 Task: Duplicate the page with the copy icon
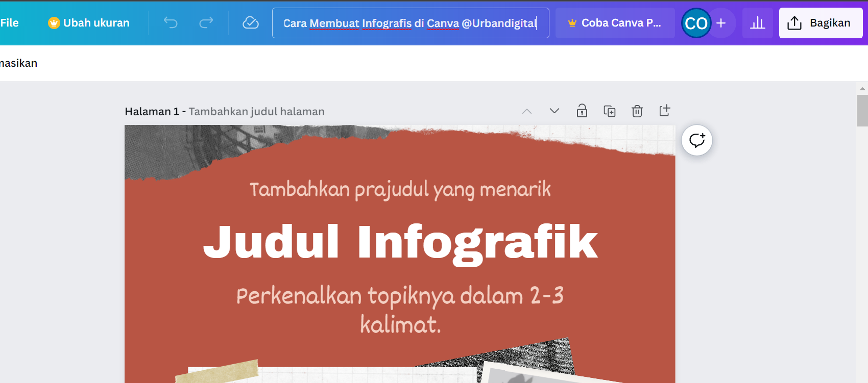[610, 111]
